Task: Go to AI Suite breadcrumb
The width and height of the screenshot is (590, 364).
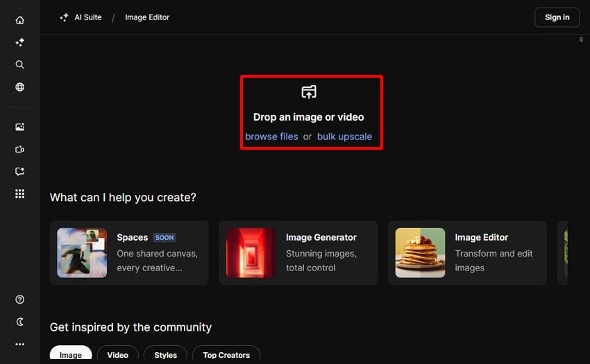Action: pos(88,17)
